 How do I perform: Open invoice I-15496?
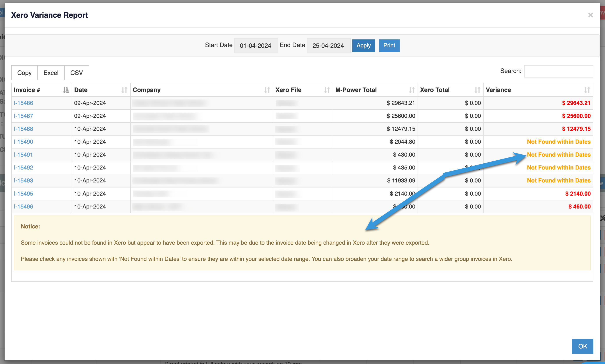click(x=23, y=207)
